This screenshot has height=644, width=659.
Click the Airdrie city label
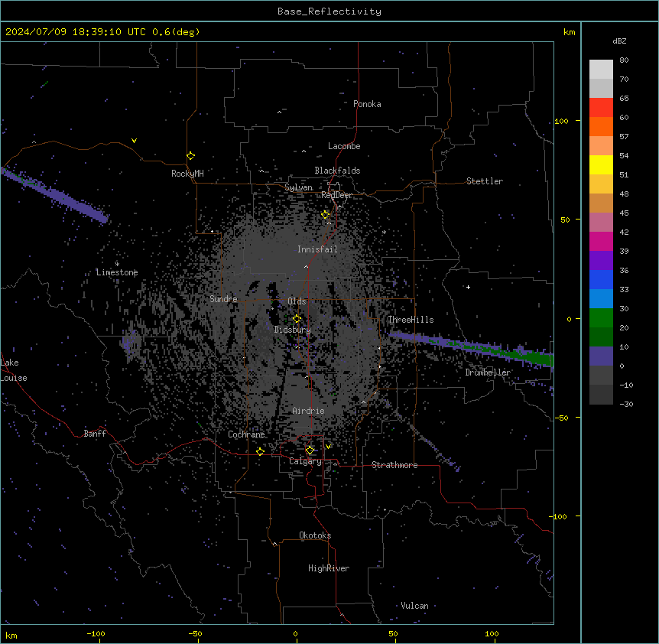click(308, 411)
